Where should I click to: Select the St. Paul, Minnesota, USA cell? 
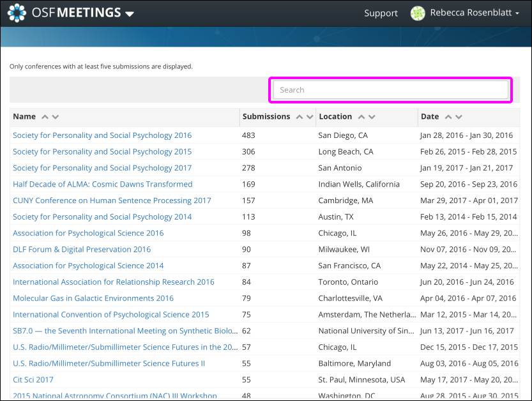coord(361,380)
